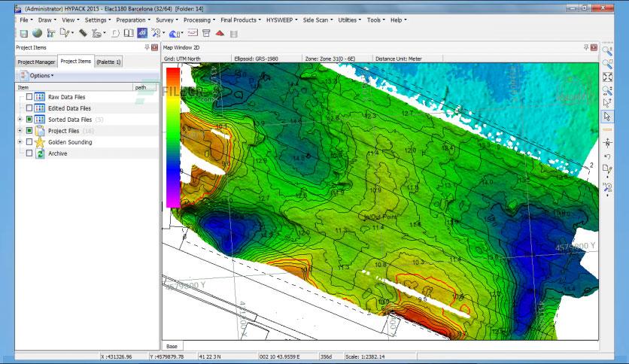
Task: Select the Base tab below the map
Action: pos(172,346)
